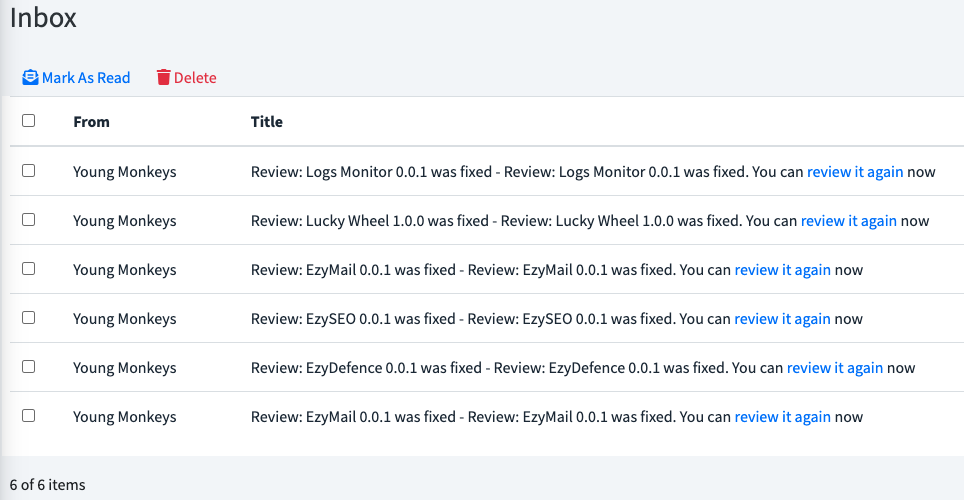Click the From column header
964x500 pixels.
[x=91, y=122]
